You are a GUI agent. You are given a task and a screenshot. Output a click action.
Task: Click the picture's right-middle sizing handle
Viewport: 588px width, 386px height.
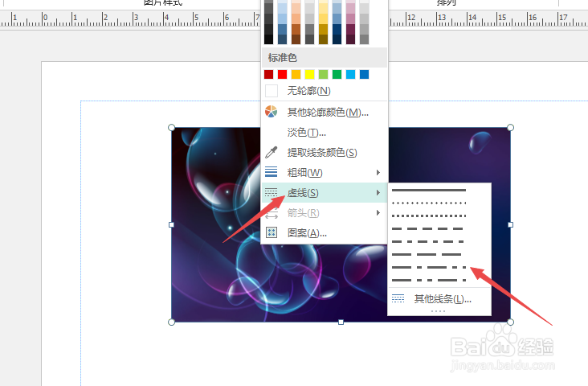(x=510, y=224)
